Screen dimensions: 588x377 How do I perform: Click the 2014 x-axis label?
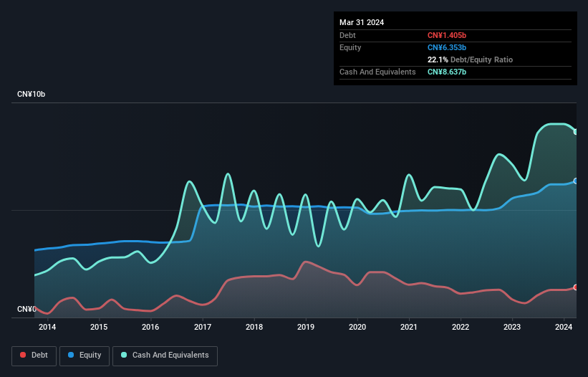coord(47,327)
